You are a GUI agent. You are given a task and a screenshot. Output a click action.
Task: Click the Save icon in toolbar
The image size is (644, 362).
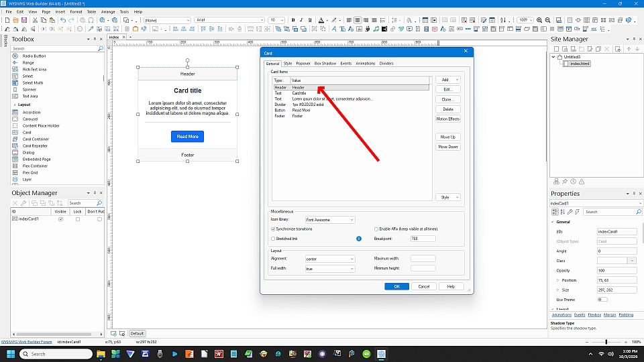pyautogui.click(x=24, y=20)
